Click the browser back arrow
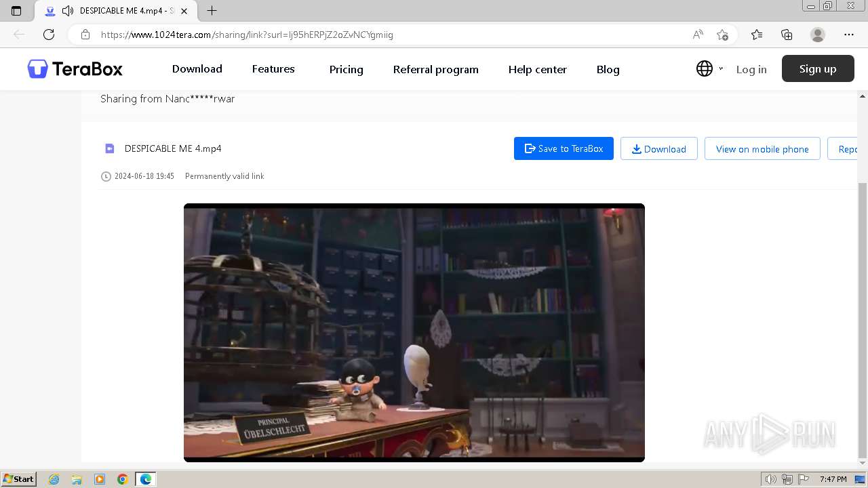 18,35
